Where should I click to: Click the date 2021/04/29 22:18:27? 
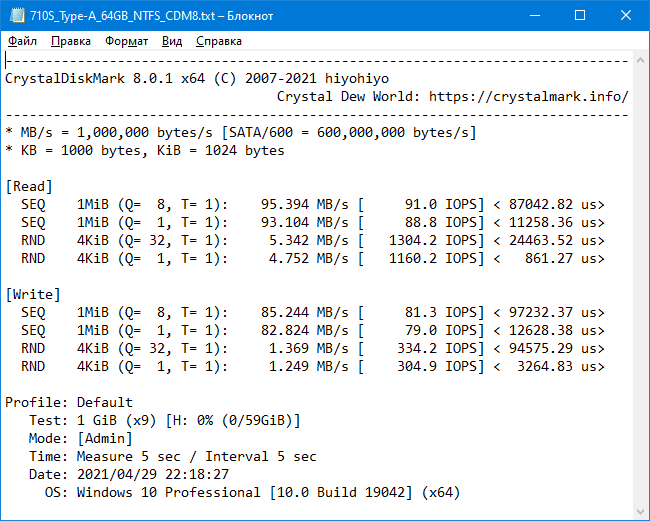153,475
